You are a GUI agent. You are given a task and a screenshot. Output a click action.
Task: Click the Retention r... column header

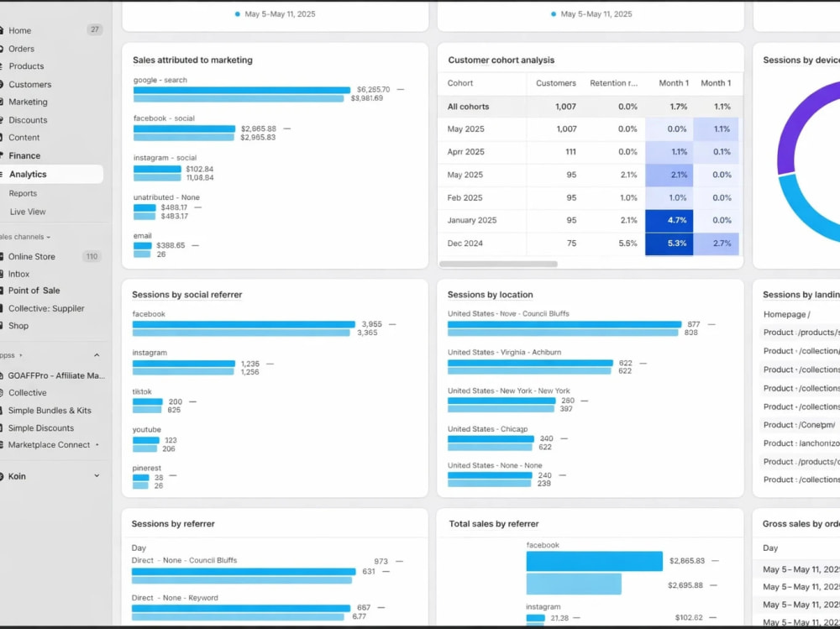(x=613, y=83)
